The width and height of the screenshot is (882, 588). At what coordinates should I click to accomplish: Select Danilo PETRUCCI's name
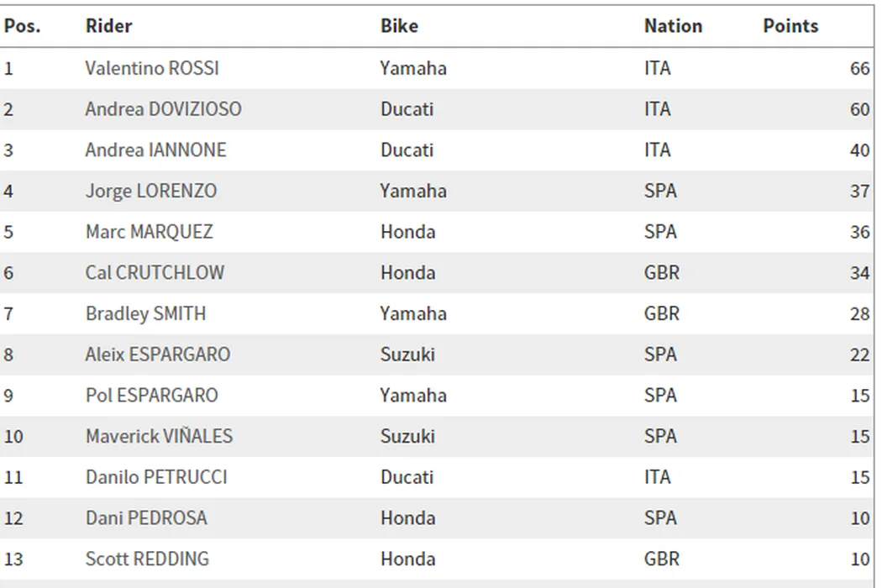point(156,477)
